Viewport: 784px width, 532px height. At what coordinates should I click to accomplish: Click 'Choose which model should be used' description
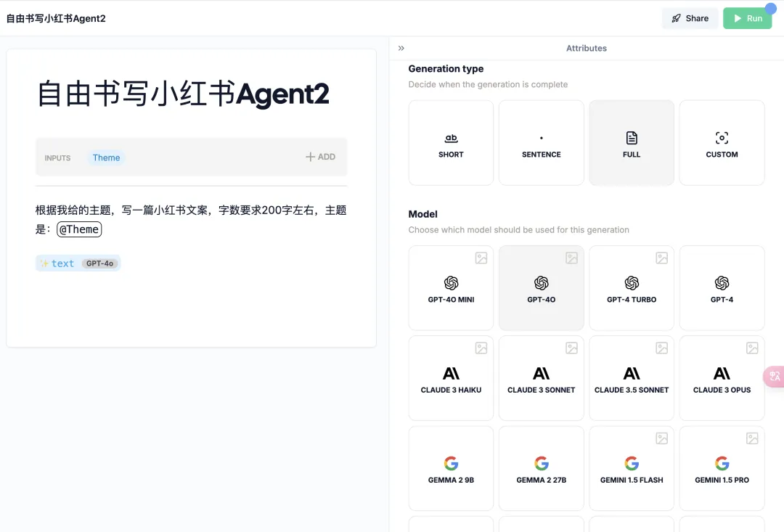(519, 230)
